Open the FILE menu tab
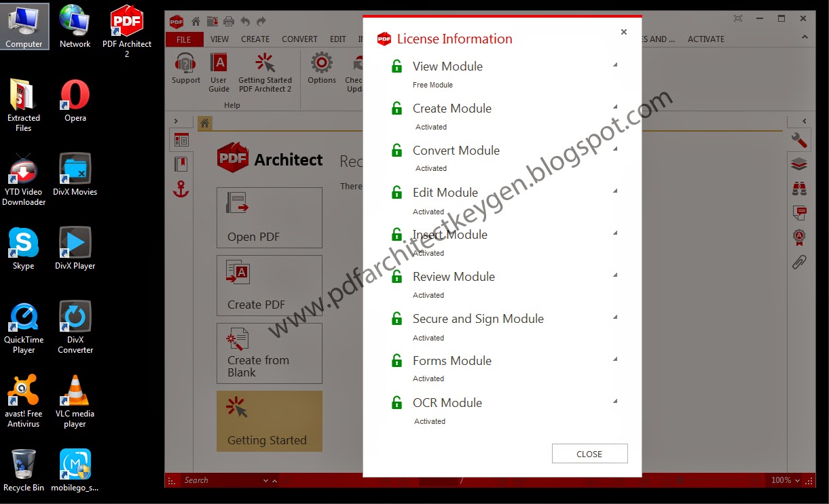 coord(184,39)
